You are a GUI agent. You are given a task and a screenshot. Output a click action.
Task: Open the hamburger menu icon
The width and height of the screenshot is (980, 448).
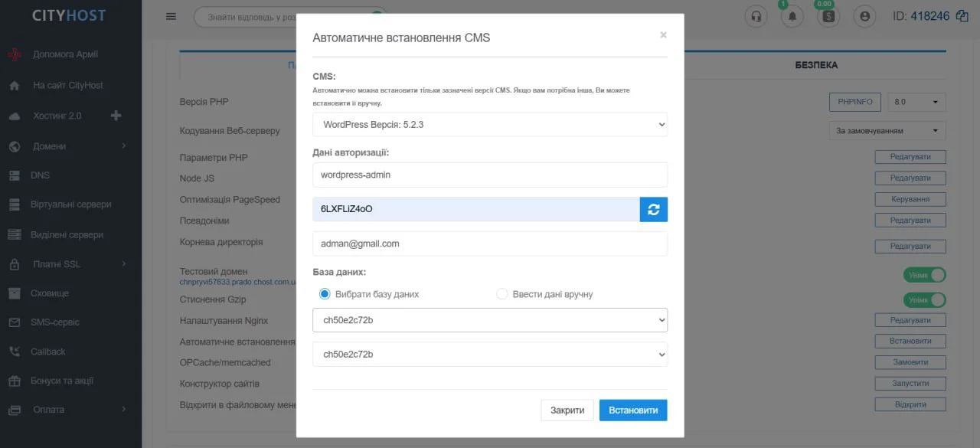(x=171, y=16)
